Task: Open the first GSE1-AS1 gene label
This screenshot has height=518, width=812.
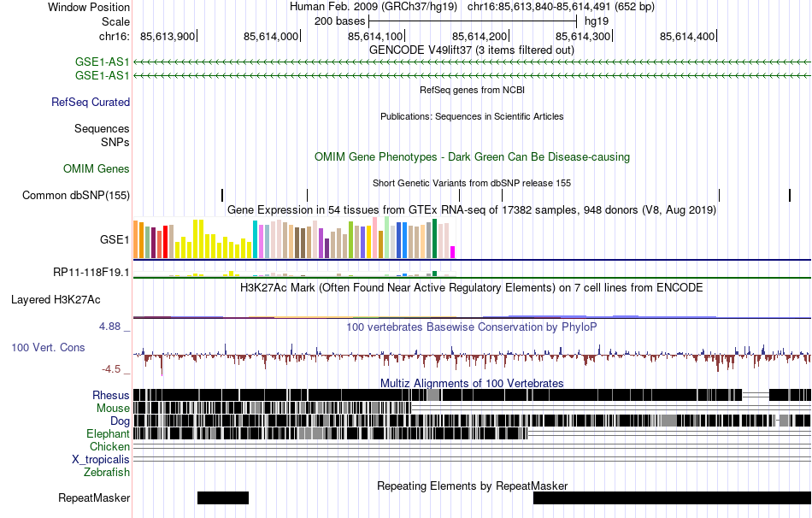Action: tap(102, 62)
